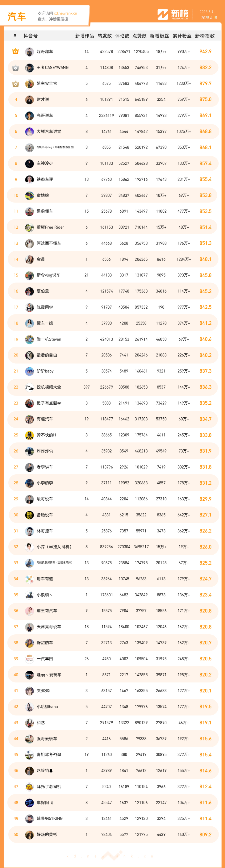Click index score 942.9
The image size is (225, 868).
pos(205,52)
